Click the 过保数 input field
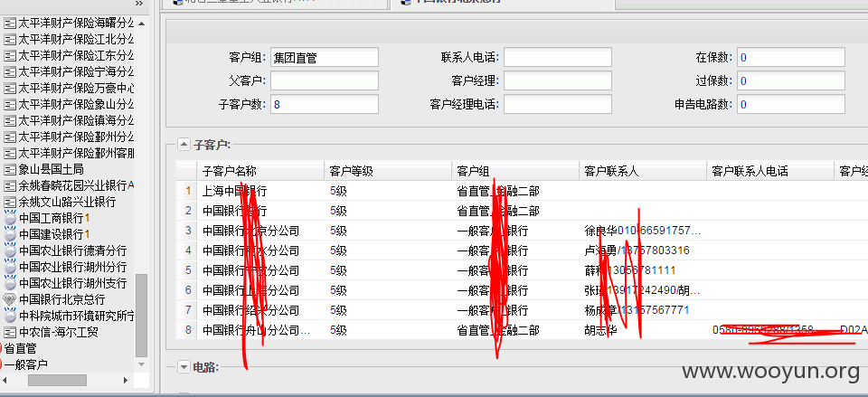Screen dimensions: 868x397 pyautogui.click(x=791, y=80)
